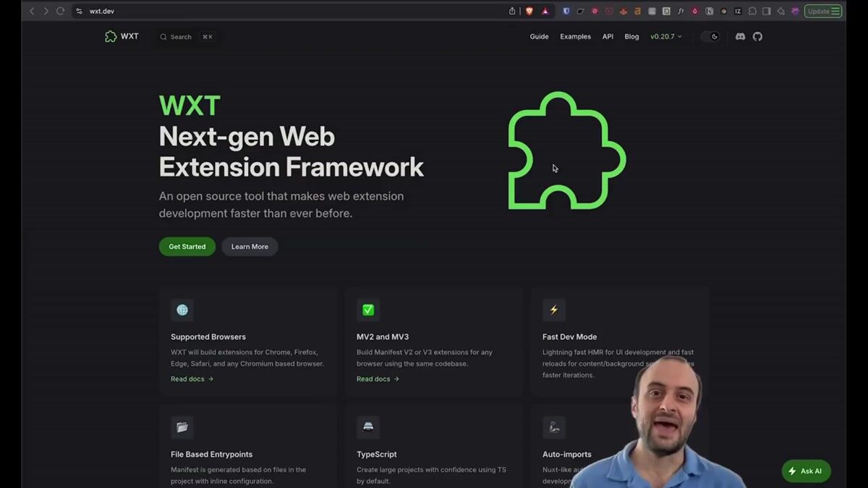Open the GitHub icon link
Viewport: 868px width, 488px height.
tap(757, 36)
